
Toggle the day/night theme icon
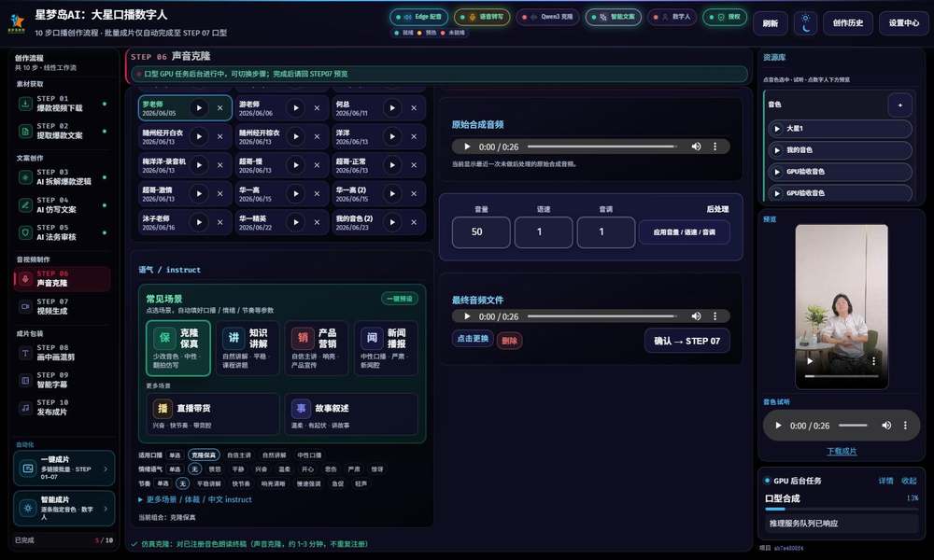pos(805,23)
